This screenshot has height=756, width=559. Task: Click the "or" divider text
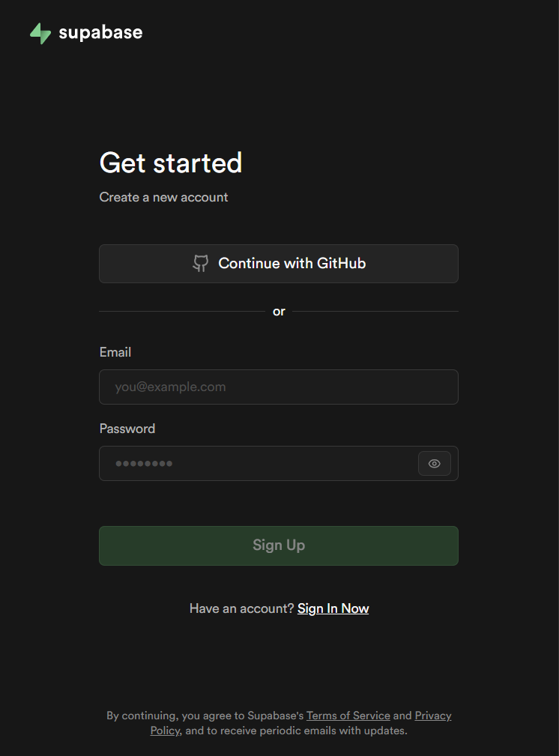[x=279, y=312]
